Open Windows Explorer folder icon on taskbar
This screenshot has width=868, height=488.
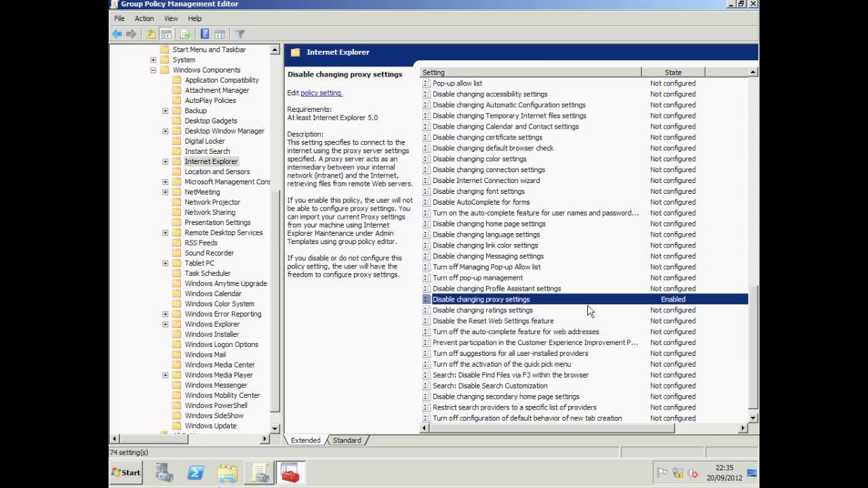227,472
